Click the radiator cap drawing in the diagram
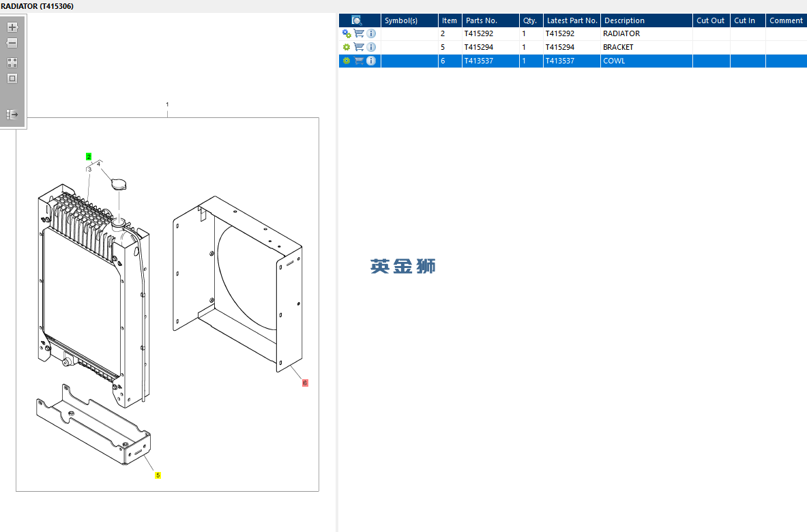 pyautogui.click(x=119, y=183)
